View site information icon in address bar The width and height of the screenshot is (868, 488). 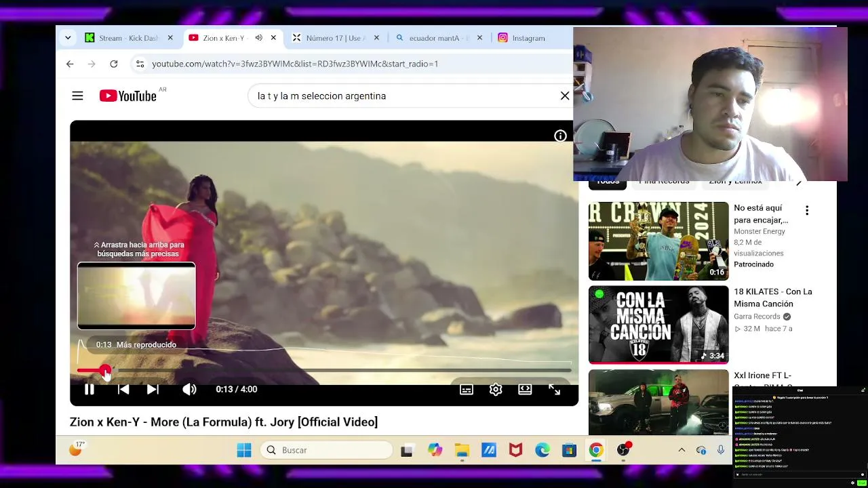pyautogui.click(x=140, y=64)
